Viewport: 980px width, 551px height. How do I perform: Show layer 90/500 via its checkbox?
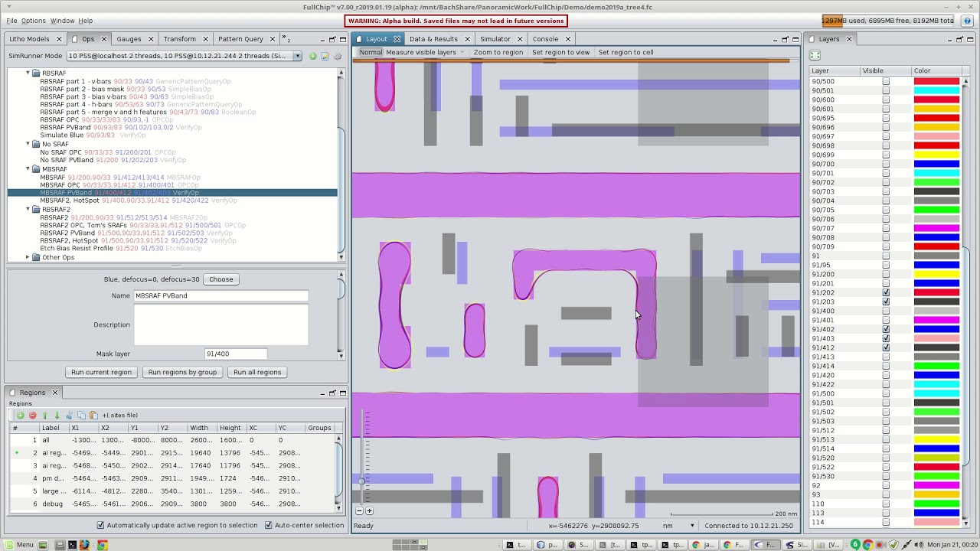[x=886, y=81]
